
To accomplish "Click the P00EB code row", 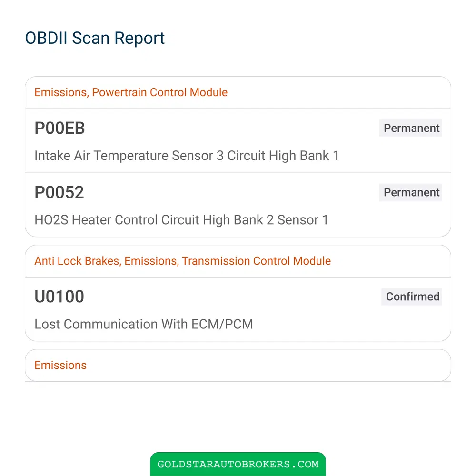I will pyautogui.click(x=238, y=141).
